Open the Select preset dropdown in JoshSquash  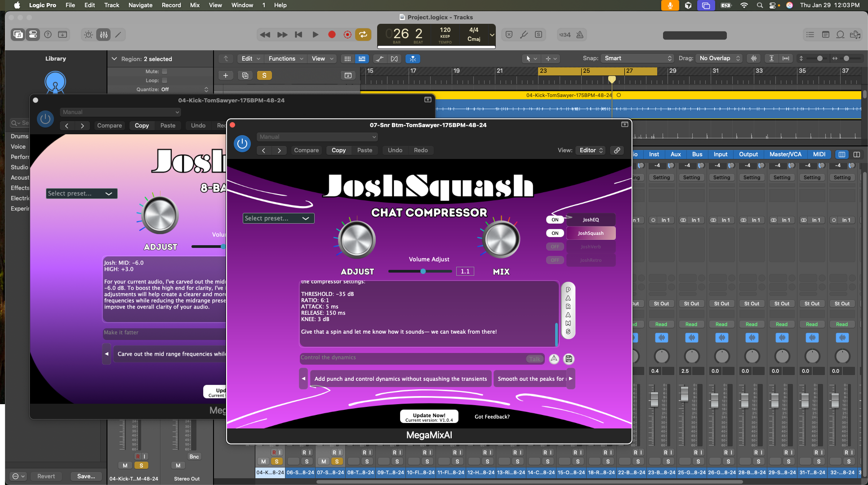pyautogui.click(x=278, y=218)
